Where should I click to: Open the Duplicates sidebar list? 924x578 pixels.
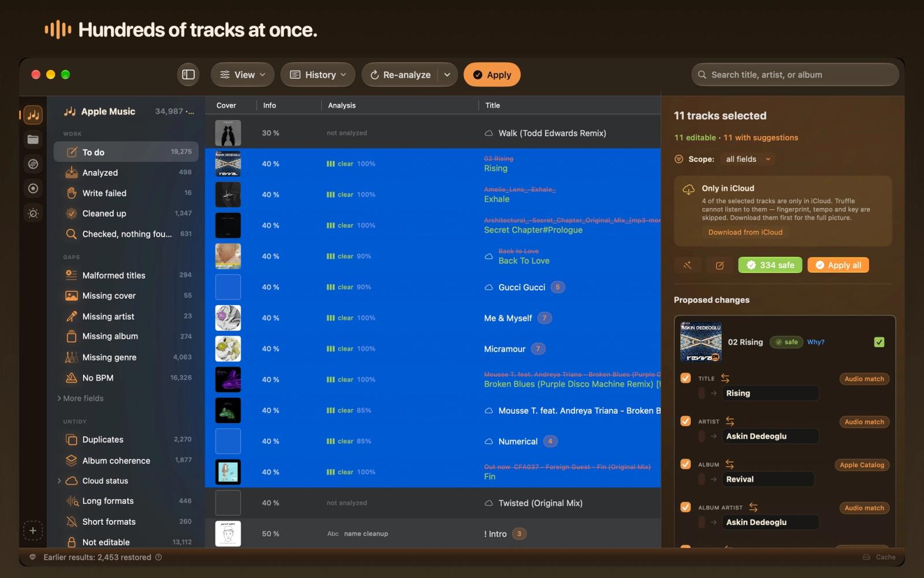(x=126, y=439)
